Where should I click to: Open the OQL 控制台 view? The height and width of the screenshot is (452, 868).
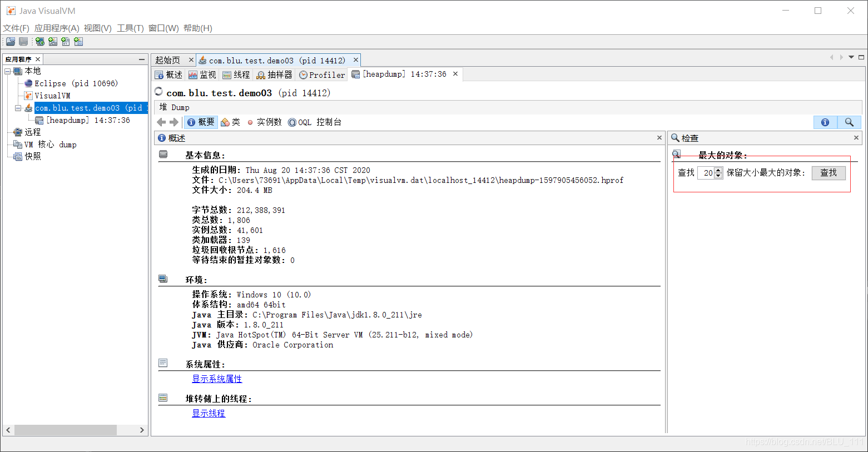coord(315,122)
